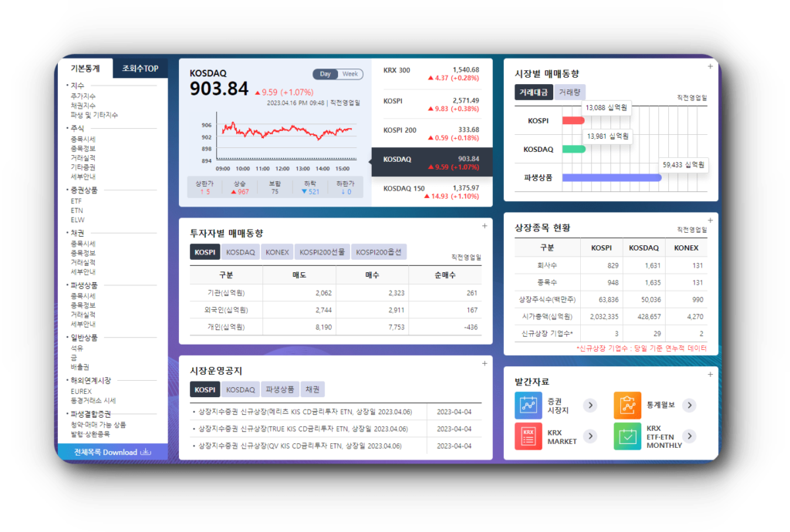The width and height of the screenshot is (790, 532).
Task: Click the arrow next to KRX ETF·ETN MONTHLY
Action: click(x=690, y=436)
